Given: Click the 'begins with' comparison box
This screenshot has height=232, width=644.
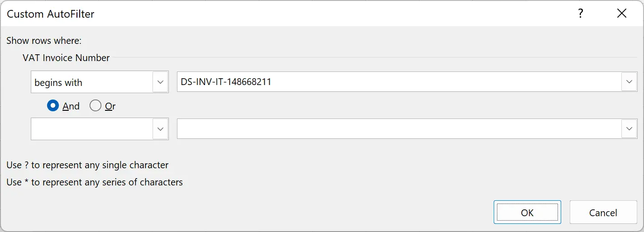Looking at the screenshot, I should [x=92, y=82].
